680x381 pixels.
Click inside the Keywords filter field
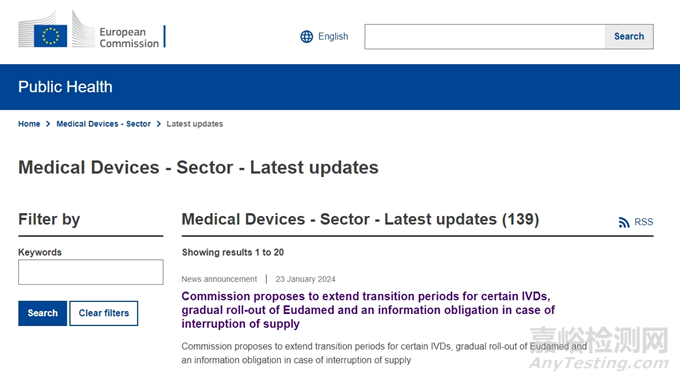tap(91, 272)
